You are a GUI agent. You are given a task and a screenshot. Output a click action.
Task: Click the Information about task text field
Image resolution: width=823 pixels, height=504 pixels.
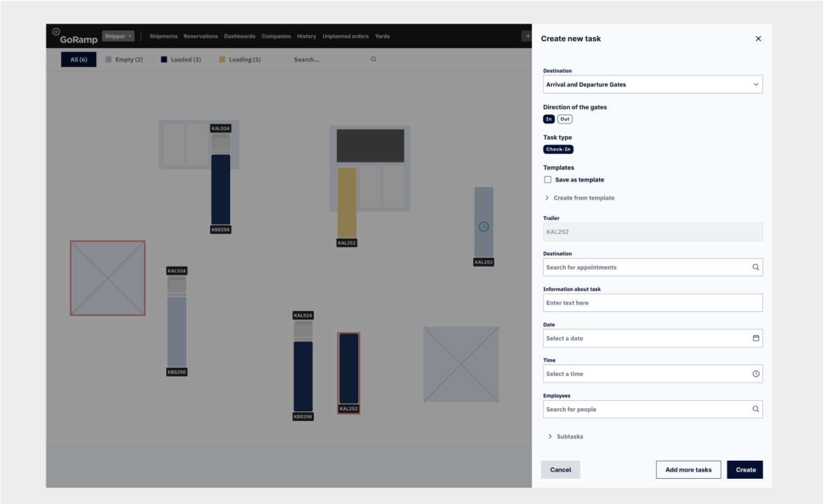[652, 303]
